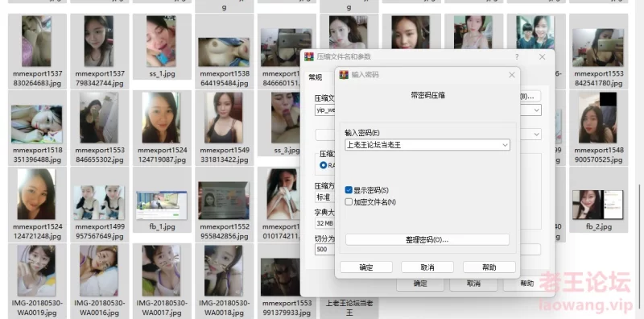The height and width of the screenshot is (319, 644).
Task: Open the archive name dropdown arrow
Action: 536,110
